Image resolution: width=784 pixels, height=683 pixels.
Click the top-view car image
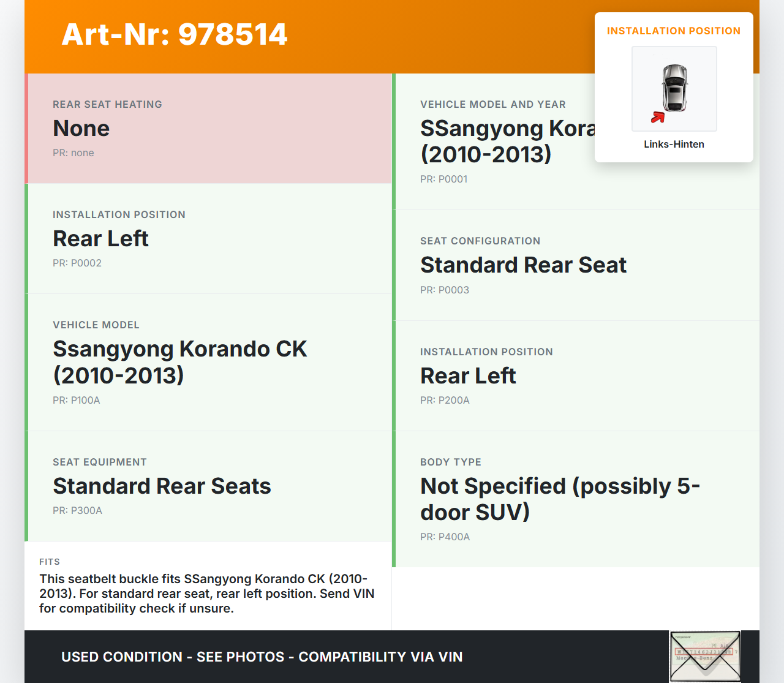674,88
